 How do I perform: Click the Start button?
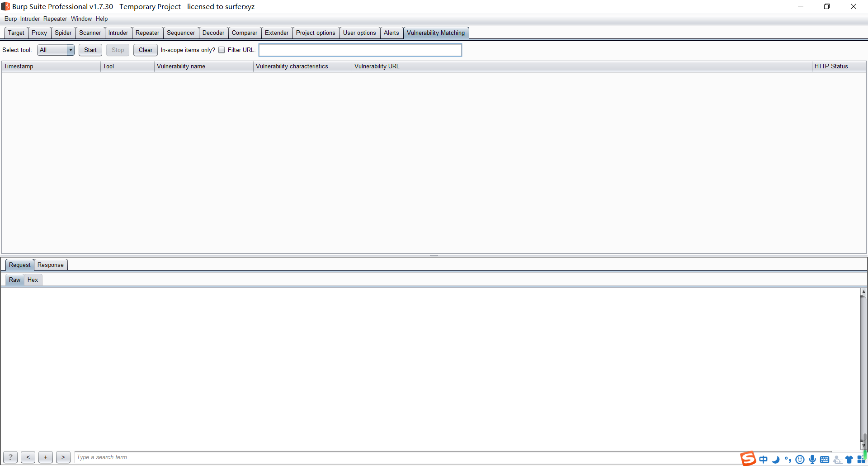click(90, 50)
